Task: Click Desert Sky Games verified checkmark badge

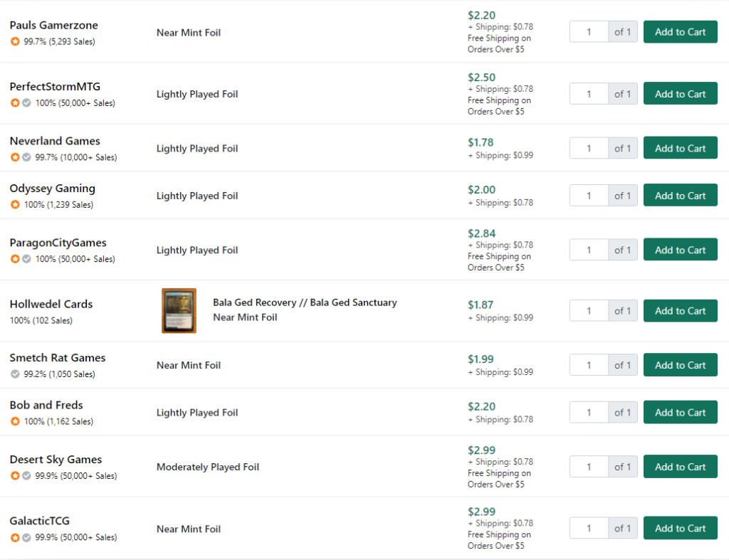Action: (27, 476)
